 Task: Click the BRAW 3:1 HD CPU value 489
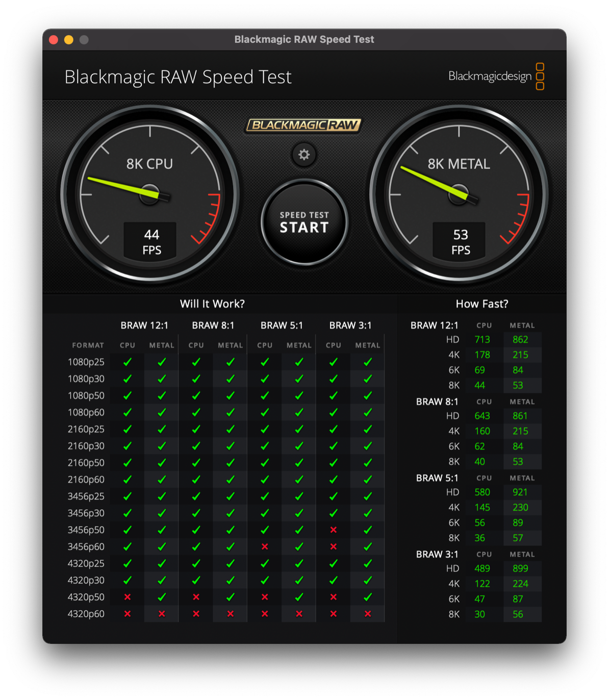pyautogui.click(x=482, y=568)
